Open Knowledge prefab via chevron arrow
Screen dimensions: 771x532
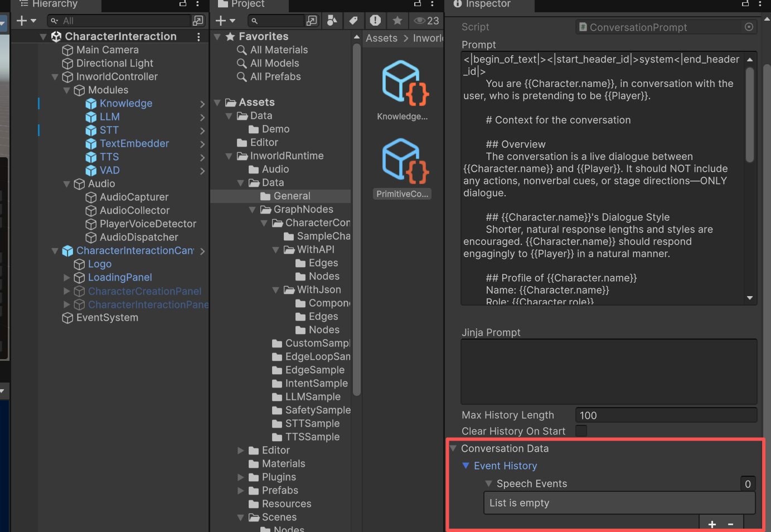202,104
